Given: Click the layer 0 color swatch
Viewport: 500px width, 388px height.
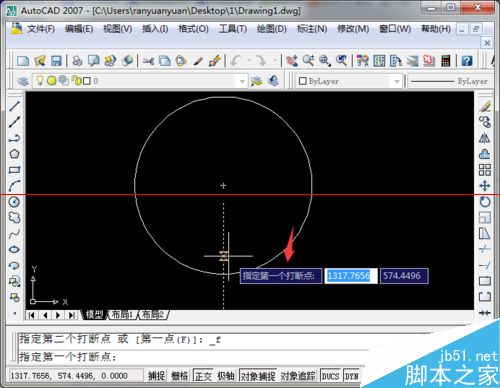Looking at the screenshot, I should click(87, 81).
